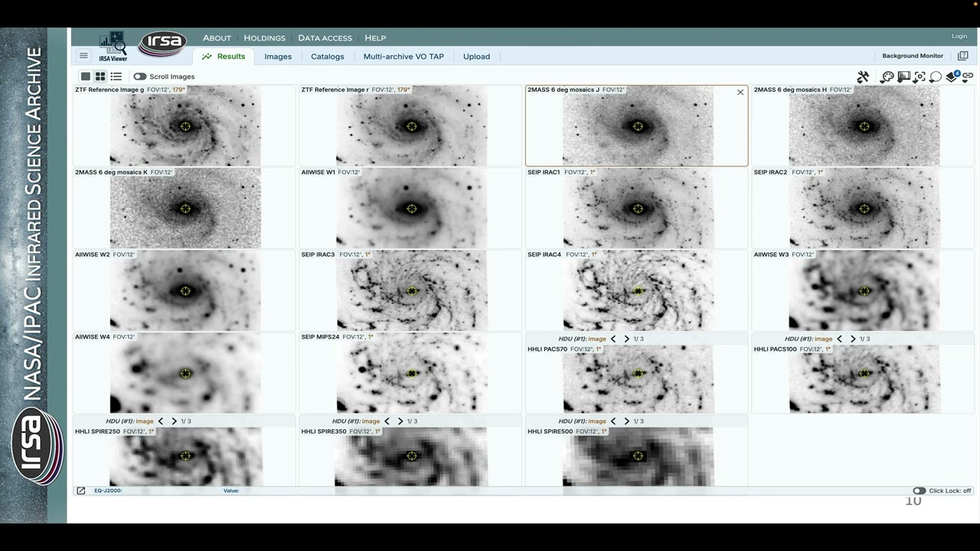Open the region selection circle dropdown
This screenshot has height=551, width=980.
(935, 77)
